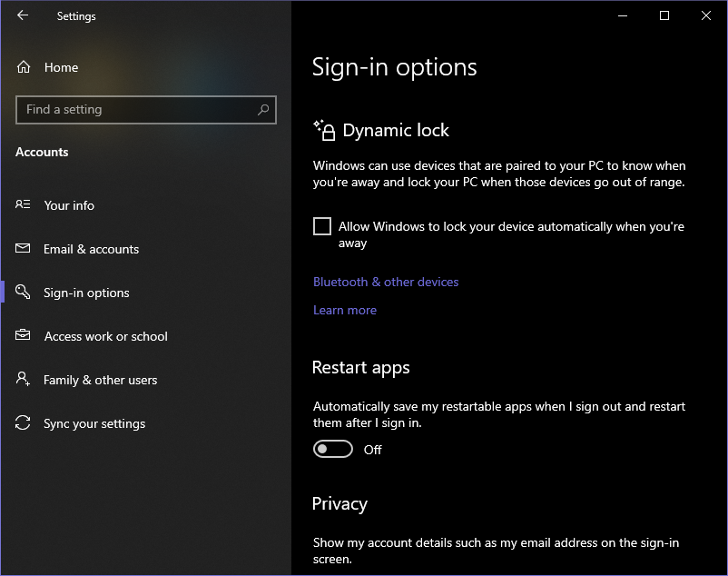Select the Home label in the sidebar
This screenshot has height=576, width=728.
pos(61,67)
